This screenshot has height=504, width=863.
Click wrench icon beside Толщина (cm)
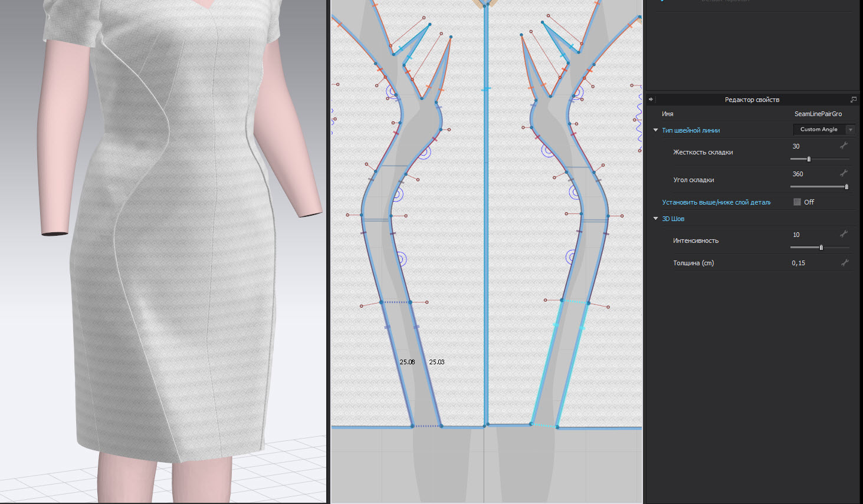845,263
